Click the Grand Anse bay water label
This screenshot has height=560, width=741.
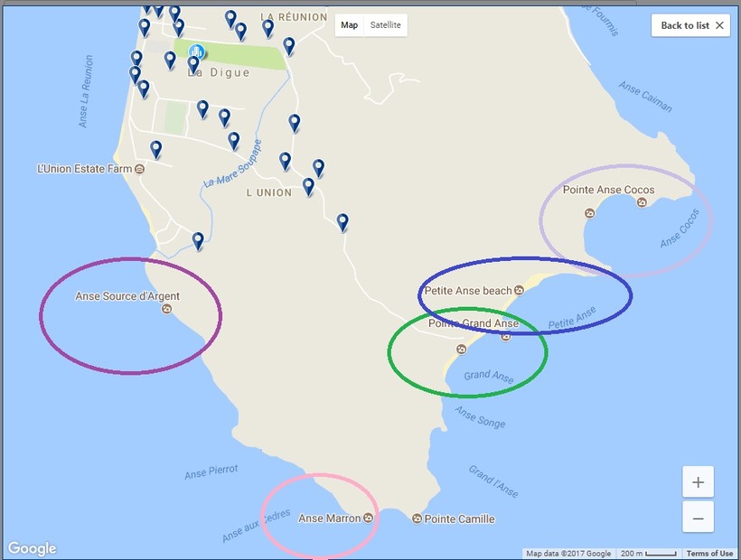pos(488,377)
